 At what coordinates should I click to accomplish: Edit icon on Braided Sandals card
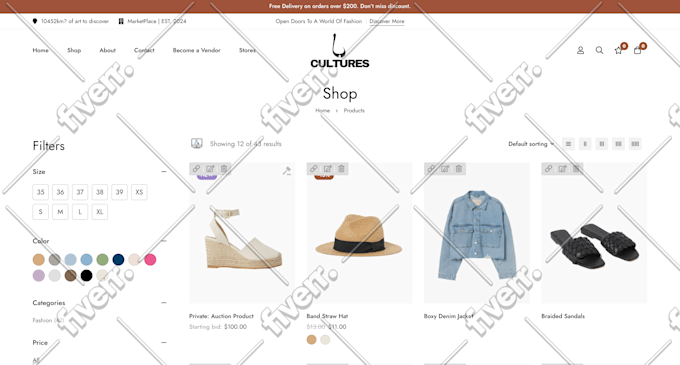(562, 169)
